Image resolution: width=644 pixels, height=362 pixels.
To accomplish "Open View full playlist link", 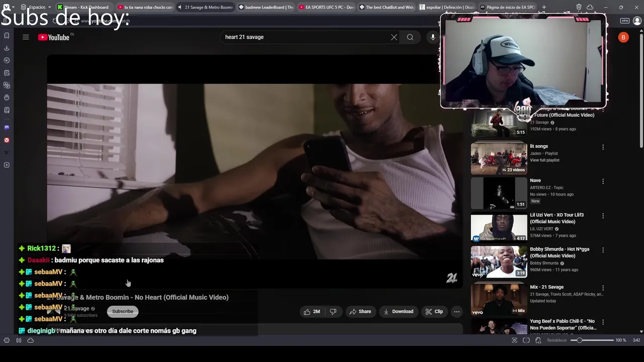I will [x=544, y=160].
